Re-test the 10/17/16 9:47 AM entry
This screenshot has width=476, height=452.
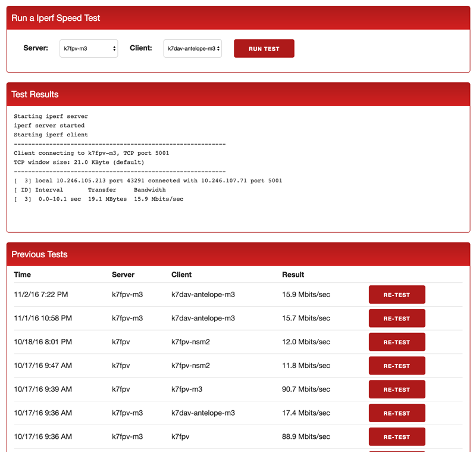click(x=397, y=366)
